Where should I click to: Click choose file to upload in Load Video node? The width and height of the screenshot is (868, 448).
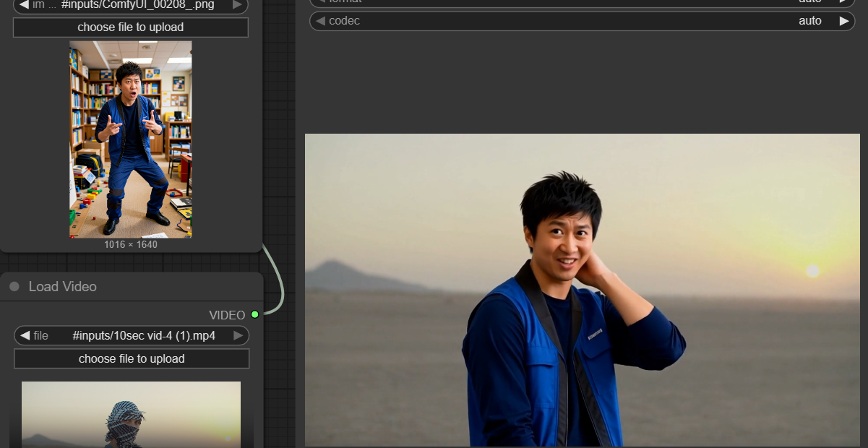[x=132, y=358]
